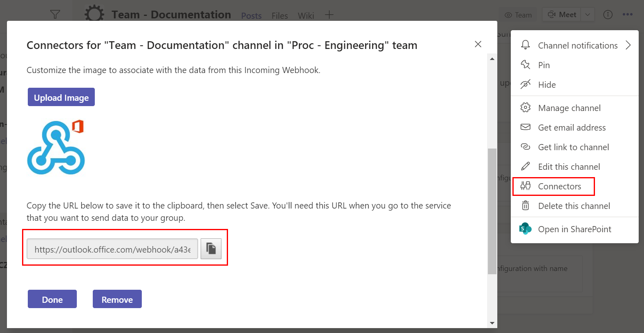The width and height of the screenshot is (644, 333).
Task: Expand the Meet dropdown arrow
Action: pos(588,15)
